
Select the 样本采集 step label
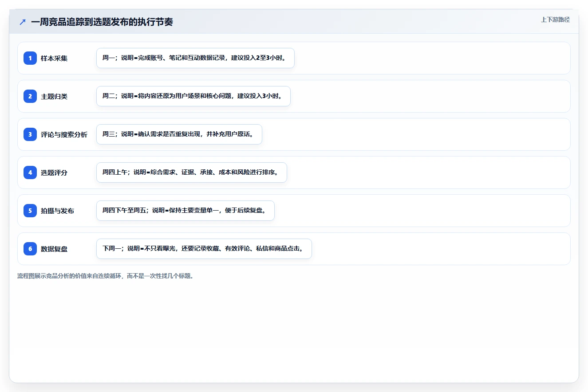pos(54,58)
